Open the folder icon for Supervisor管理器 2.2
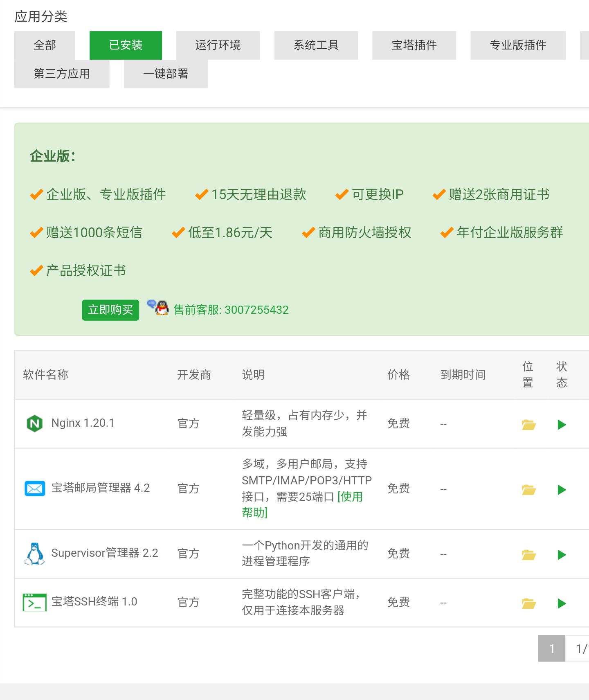Viewport: 589px width, 700px height. pos(528,555)
